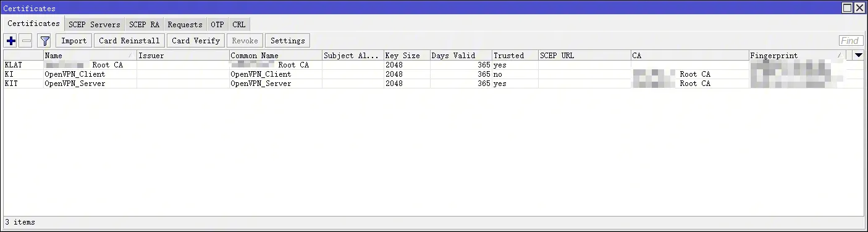Click the Card Verify button
The height and width of the screenshot is (232, 868).
tap(196, 41)
